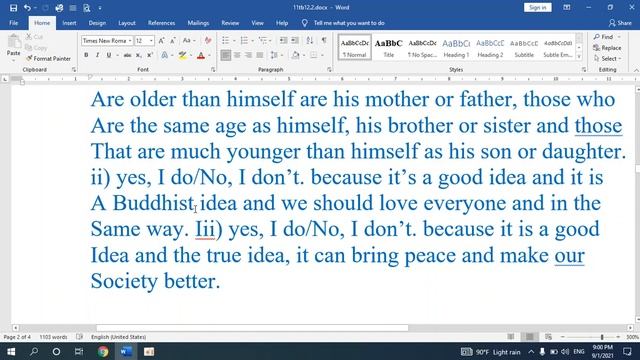Center the paragraph text
The width and height of the screenshot is (640, 360).
point(237,55)
